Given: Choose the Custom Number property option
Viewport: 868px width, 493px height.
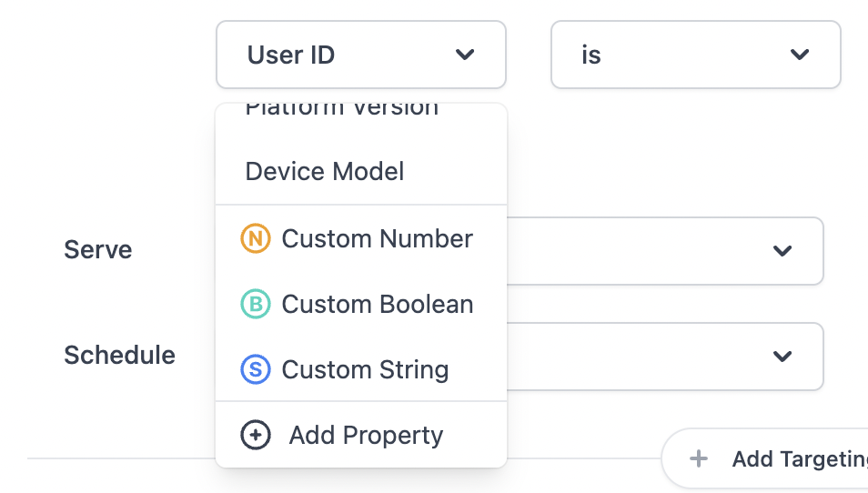Looking at the screenshot, I should click(377, 239).
